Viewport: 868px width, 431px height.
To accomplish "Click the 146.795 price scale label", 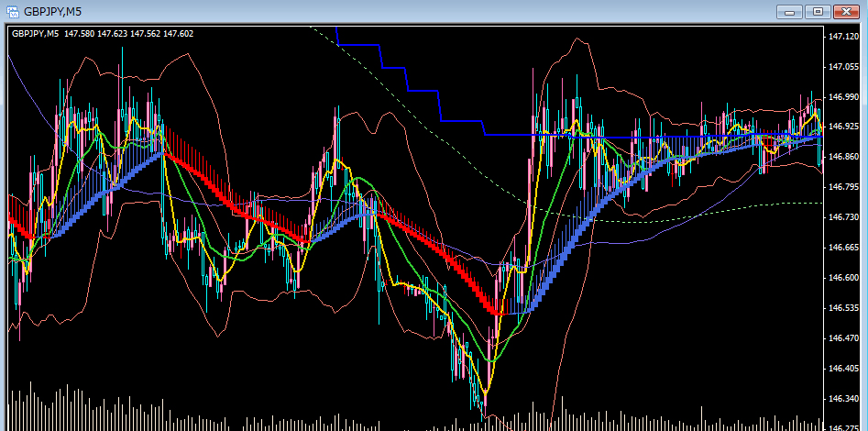I will (843, 187).
